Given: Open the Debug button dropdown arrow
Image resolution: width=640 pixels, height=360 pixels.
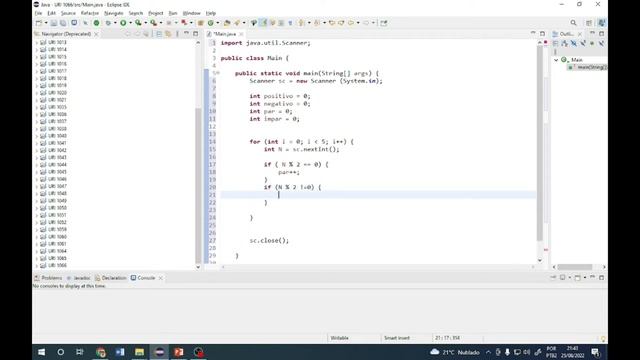Looking at the screenshot, I should (x=115, y=23).
